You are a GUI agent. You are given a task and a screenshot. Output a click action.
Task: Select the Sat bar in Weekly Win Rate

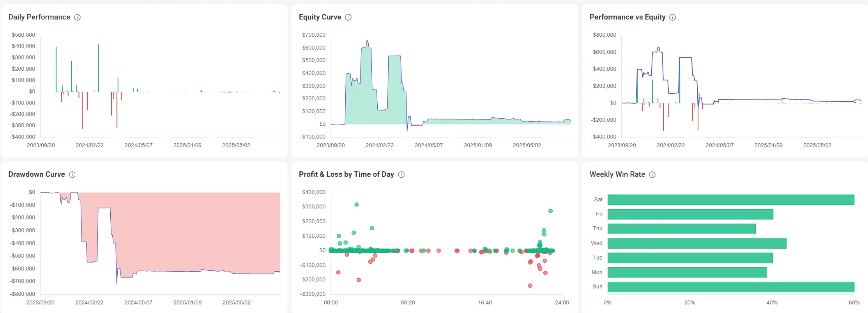coord(730,200)
